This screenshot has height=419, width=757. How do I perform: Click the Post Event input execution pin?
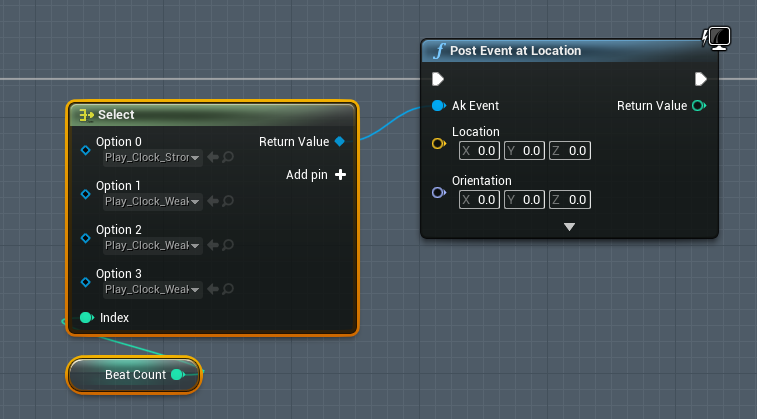(438, 79)
